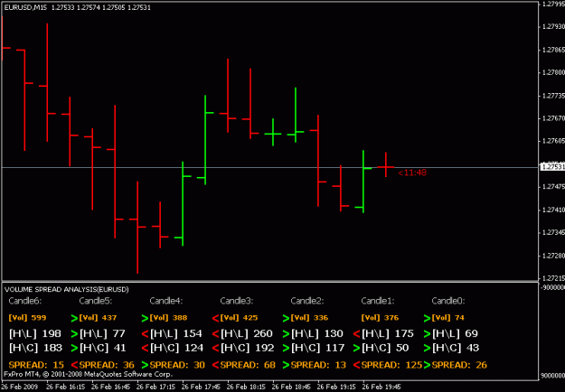Click the [Vol] 388 value

click(x=169, y=318)
